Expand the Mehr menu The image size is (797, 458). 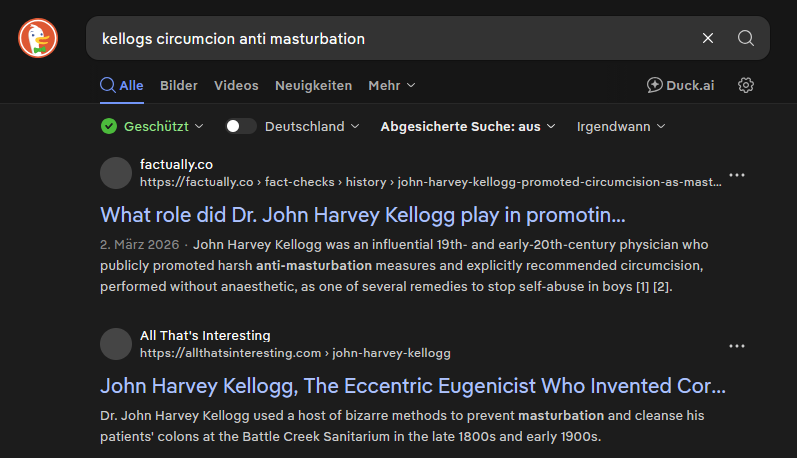(x=391, y=85)
